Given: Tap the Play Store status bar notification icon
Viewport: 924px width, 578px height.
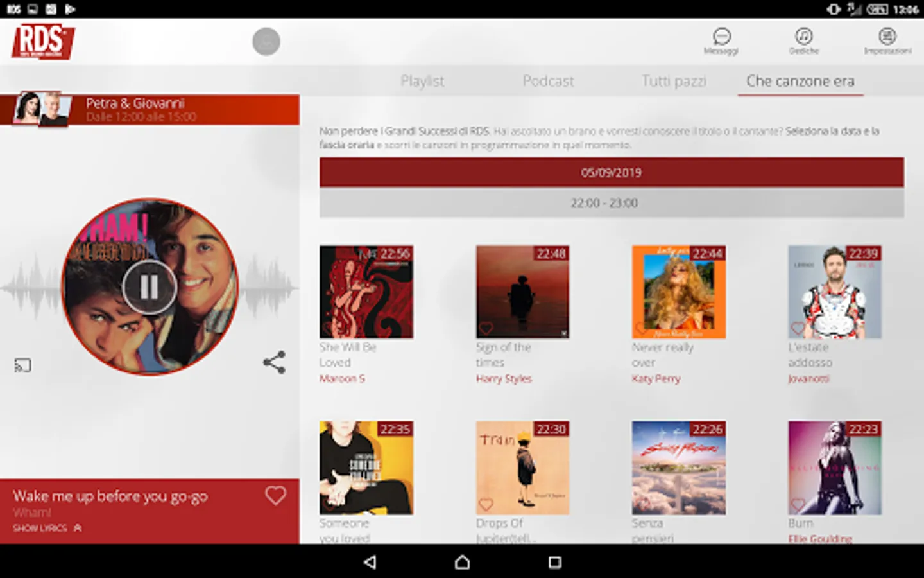Looking at the screenshot, I should [70, 9].
